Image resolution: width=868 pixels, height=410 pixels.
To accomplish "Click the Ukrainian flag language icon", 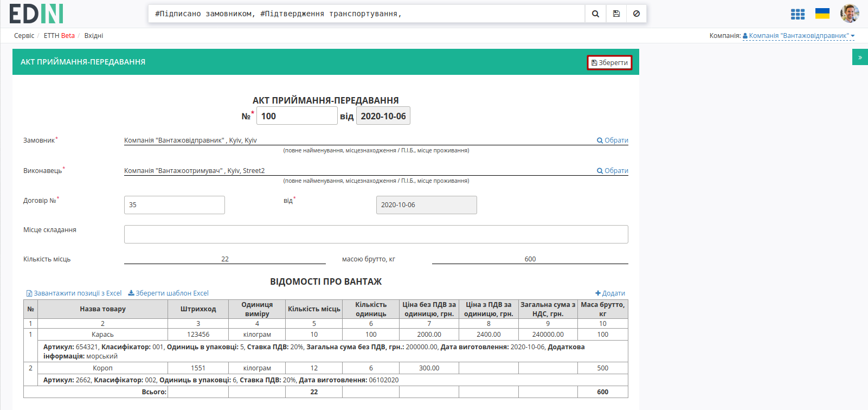I will 822,14.
